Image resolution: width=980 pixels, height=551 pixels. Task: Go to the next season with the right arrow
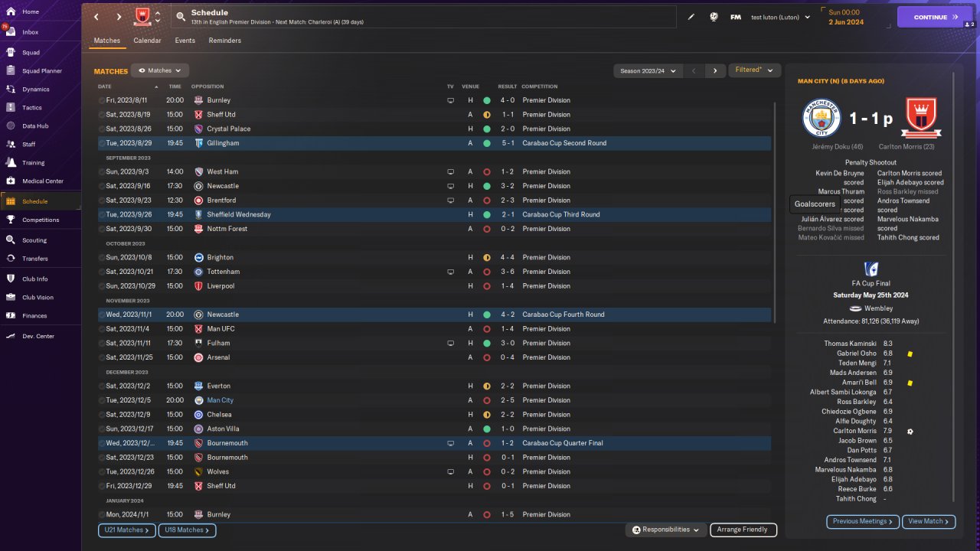click(715, 70)
